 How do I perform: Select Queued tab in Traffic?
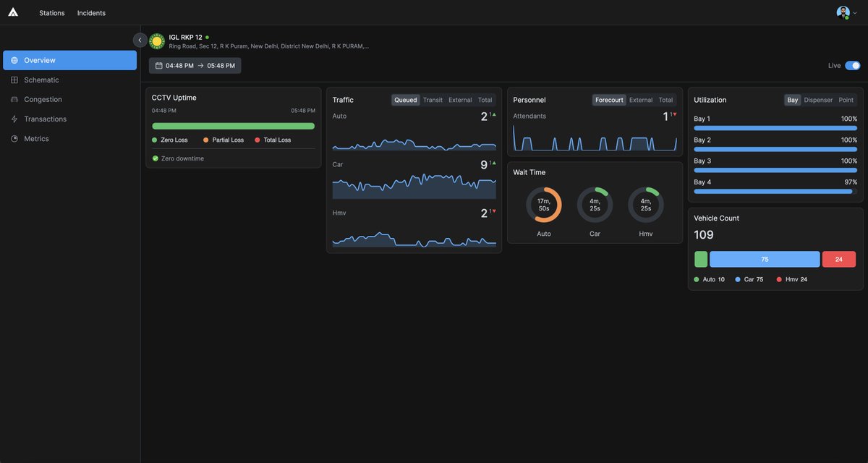click(x=406, y=100)
